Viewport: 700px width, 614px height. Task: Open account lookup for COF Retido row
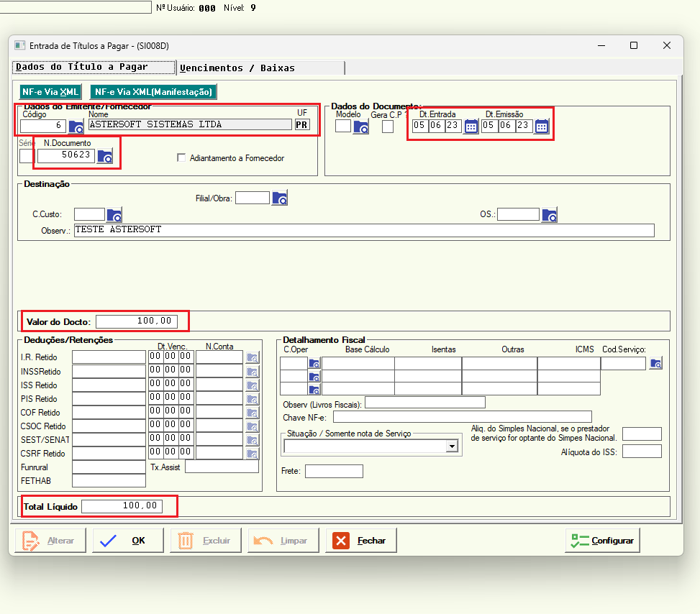(x=253, y=412)
